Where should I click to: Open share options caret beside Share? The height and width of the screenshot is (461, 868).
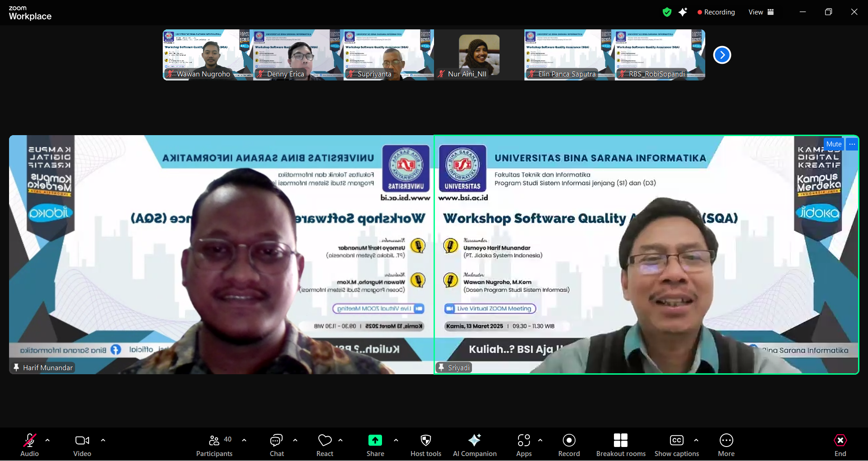pos(396,440)
